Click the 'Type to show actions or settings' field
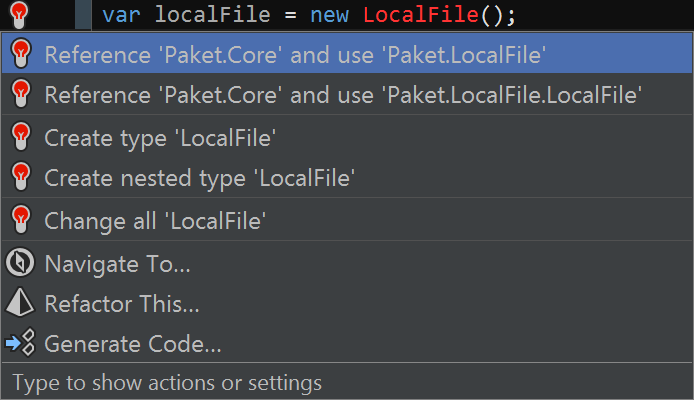 pyautogui.click(x=347, y=382)
